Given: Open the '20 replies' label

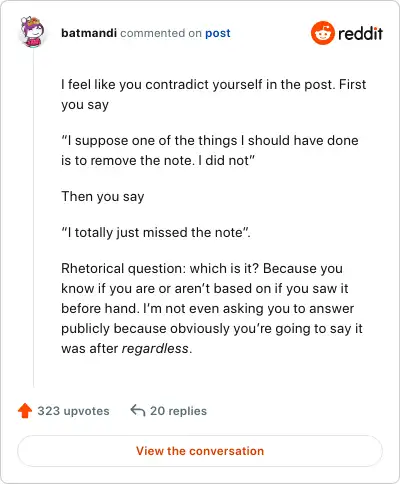Looking at the screenshot, I should [178, 411].
